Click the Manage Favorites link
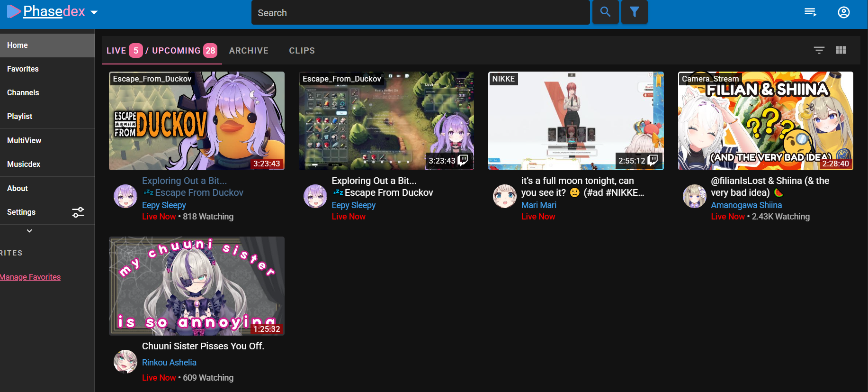Viewport: 868px width, 392px height. pyautogui.click(x=30, y=277)
